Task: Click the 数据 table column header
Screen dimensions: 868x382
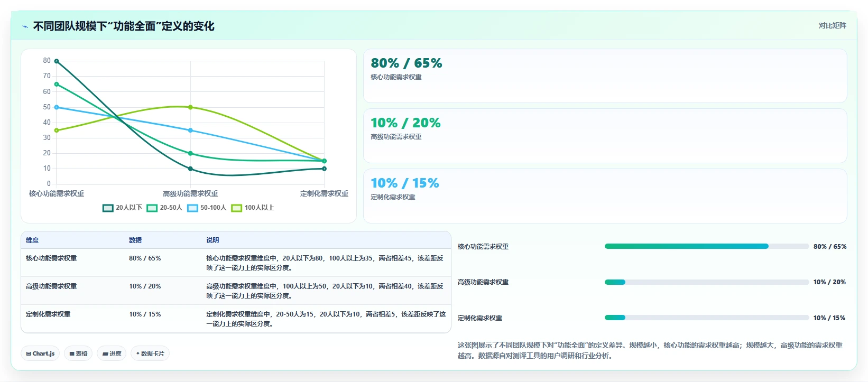Action: [135, 240]
